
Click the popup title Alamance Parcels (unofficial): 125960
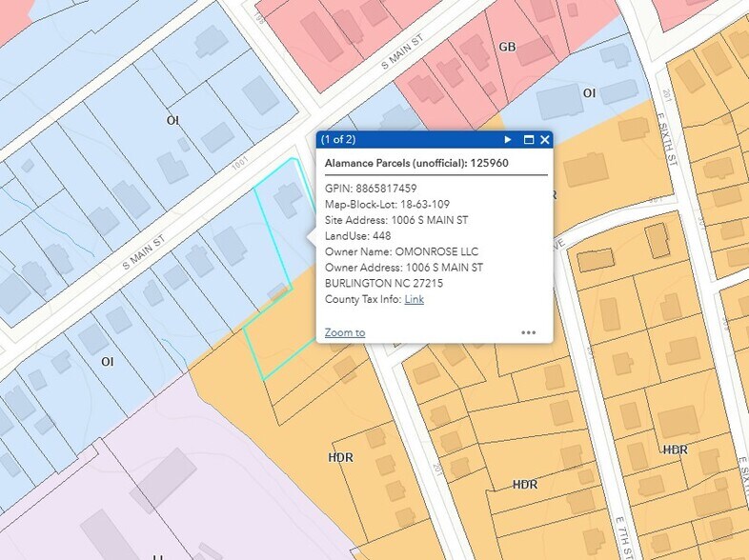point(416,163)
